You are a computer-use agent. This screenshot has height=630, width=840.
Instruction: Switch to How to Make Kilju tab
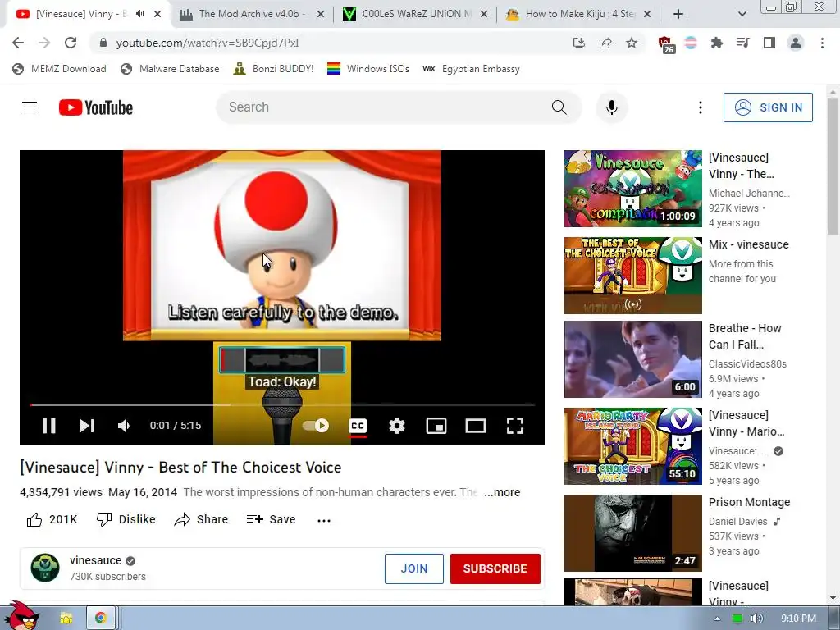(578, 14)
